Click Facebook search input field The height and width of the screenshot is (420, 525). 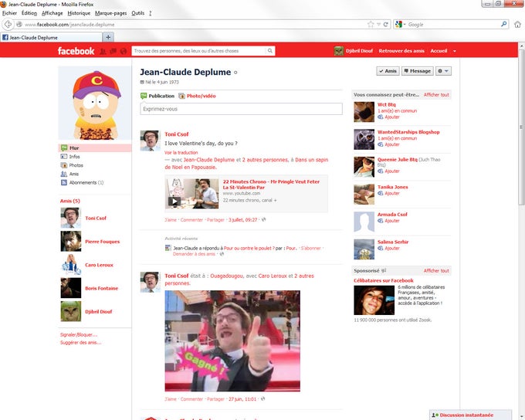[199, 51]
